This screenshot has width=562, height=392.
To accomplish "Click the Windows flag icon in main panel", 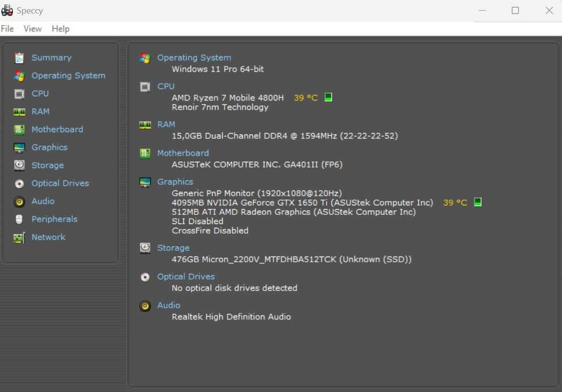I will [145, 58].
